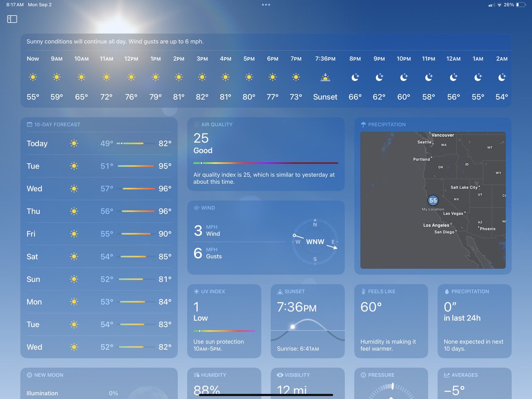The width and height of the screenshot is (532, 399).
Task: Tap the Averages −5° value
Action: 454,391
